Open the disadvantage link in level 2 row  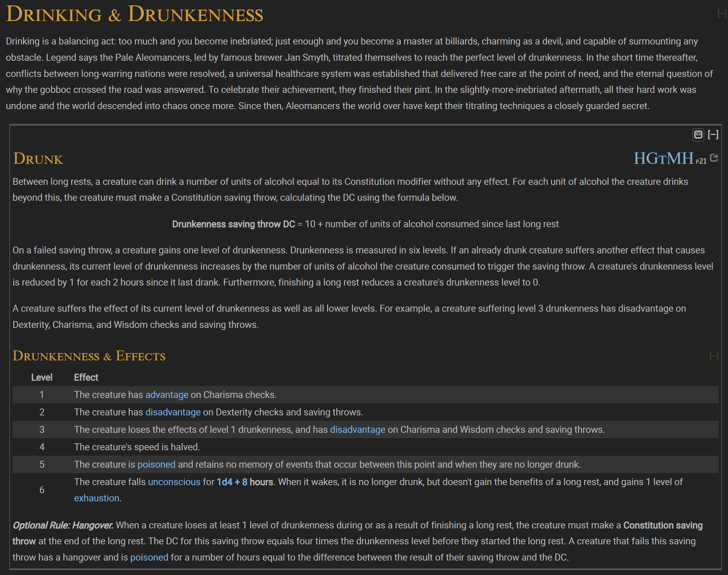pyautogui.click(x=173, y=412)
